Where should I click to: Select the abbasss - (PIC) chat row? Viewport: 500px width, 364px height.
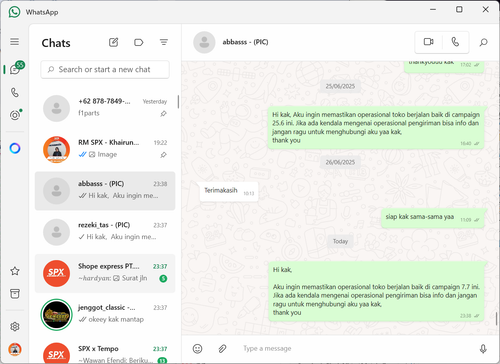click(105, 191)
